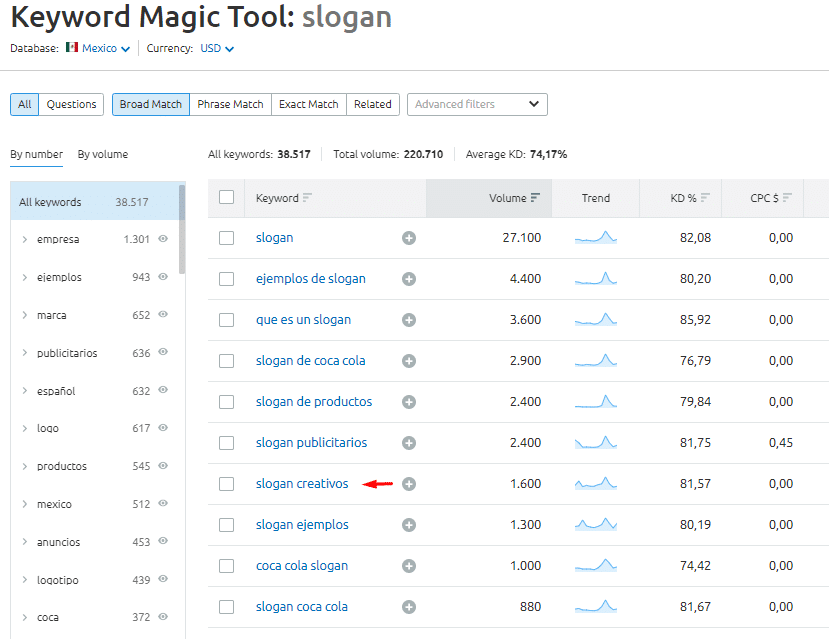Check the box for 'slogan publicitarios'

(x=226, y=443)
